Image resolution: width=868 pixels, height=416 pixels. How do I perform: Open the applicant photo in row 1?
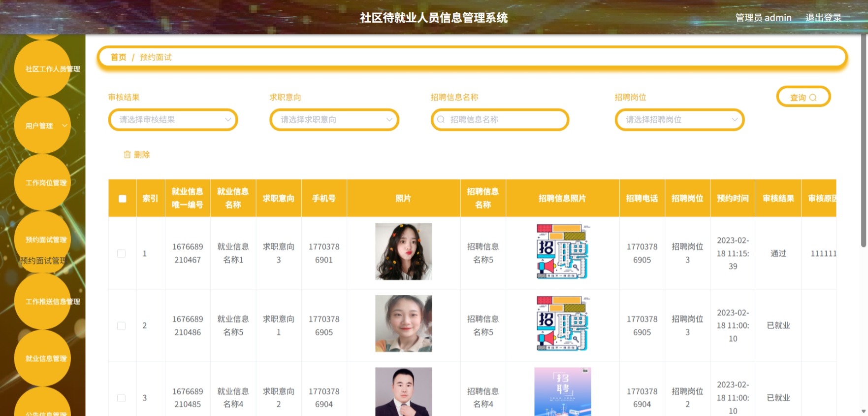(x=404, y=251)
